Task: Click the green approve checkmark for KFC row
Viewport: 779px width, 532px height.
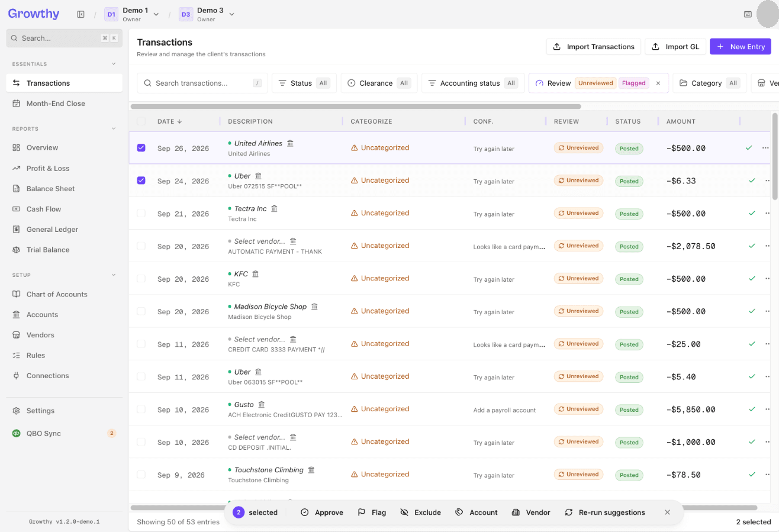Action: [752, 278]
